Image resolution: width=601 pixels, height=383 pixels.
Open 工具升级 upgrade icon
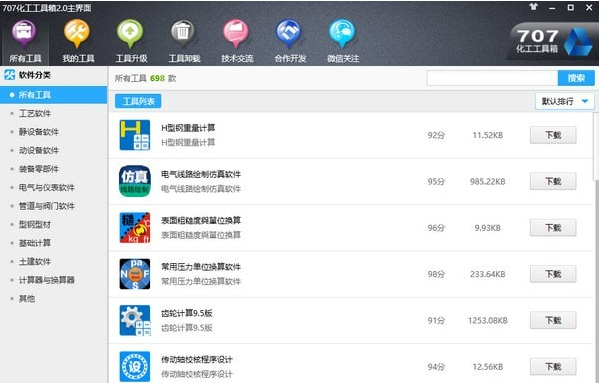(130, 34)
